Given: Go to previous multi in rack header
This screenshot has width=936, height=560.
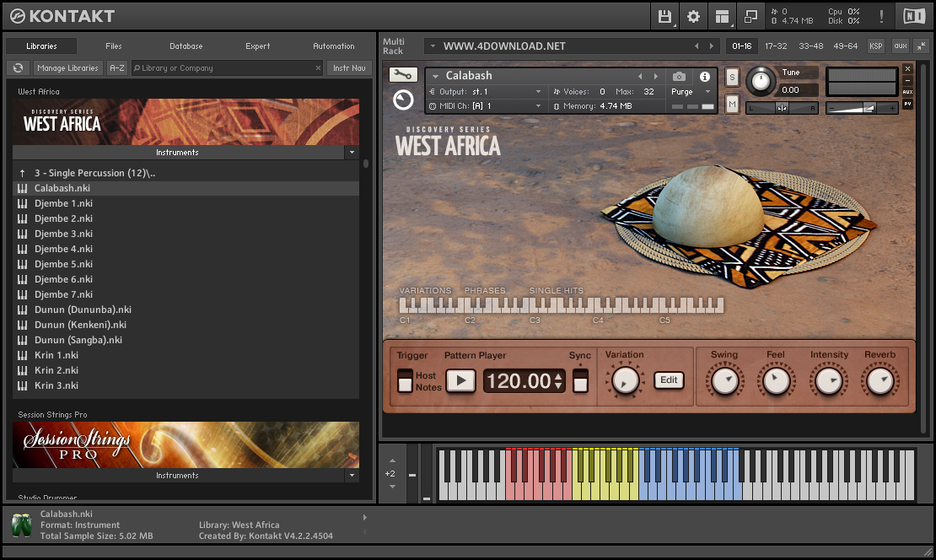Looking at the screenshot, I should 696,46.
